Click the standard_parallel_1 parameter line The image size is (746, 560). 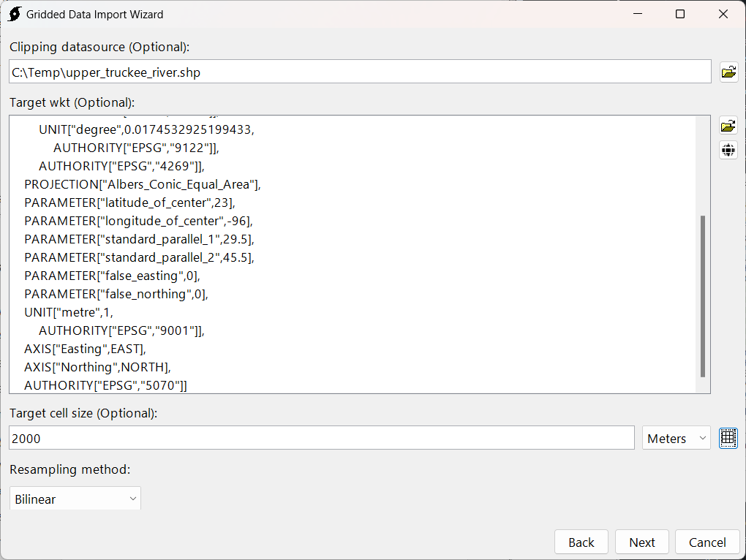click(139, 239)
